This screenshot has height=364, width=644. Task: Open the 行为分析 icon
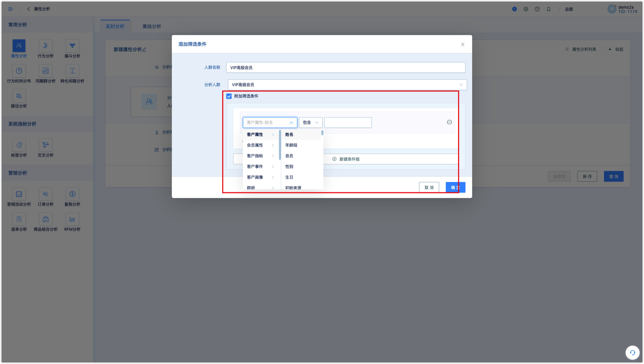[x=46, y=46]
